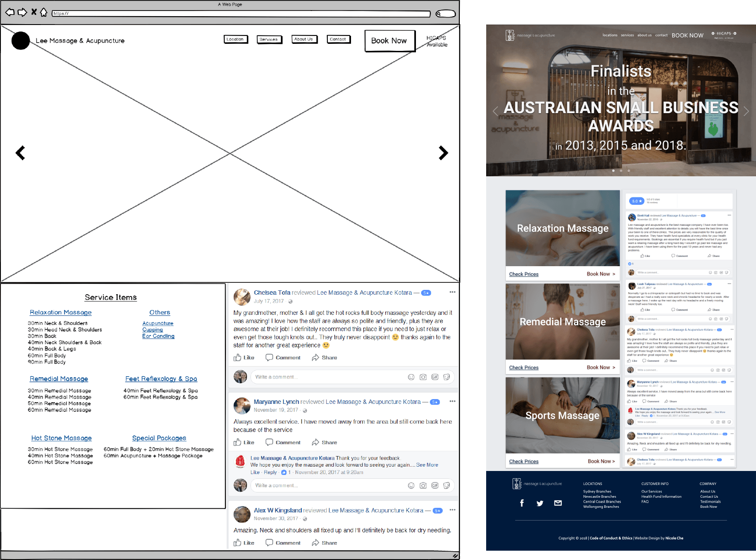Open Contact in wireframe header
The image size is (756, 560).
point(338,39)
